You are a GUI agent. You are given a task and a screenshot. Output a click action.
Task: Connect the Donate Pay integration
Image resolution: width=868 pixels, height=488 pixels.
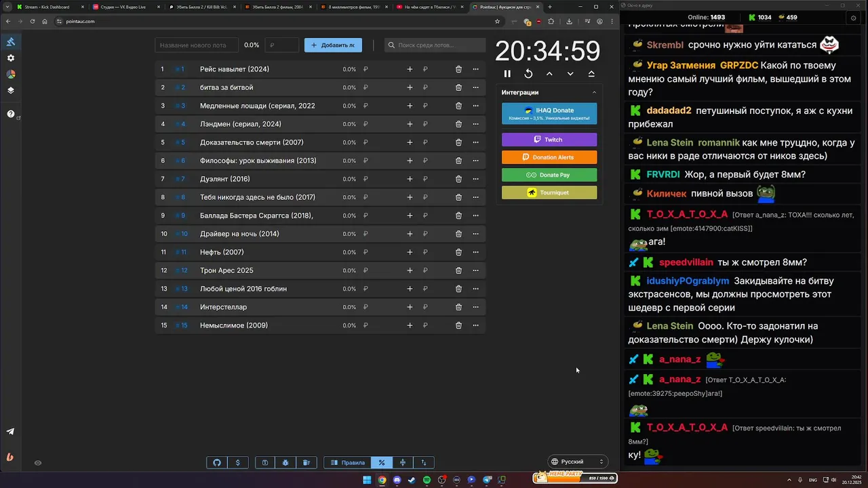point(549,175)
